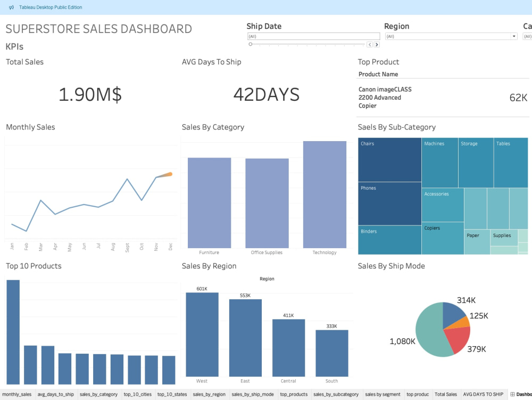Select the Technology category bar

coord(325,194)
